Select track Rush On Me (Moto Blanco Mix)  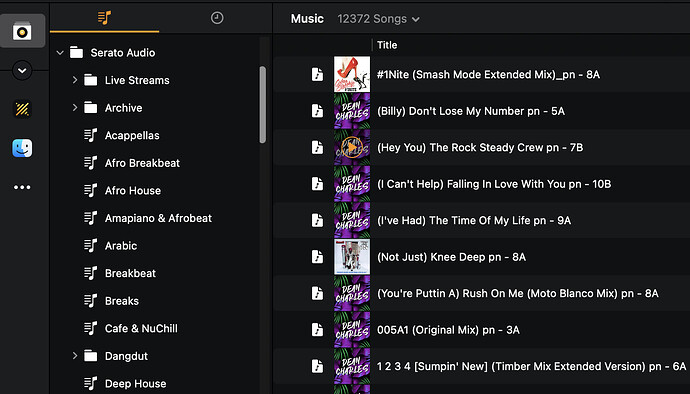(518, 294)
